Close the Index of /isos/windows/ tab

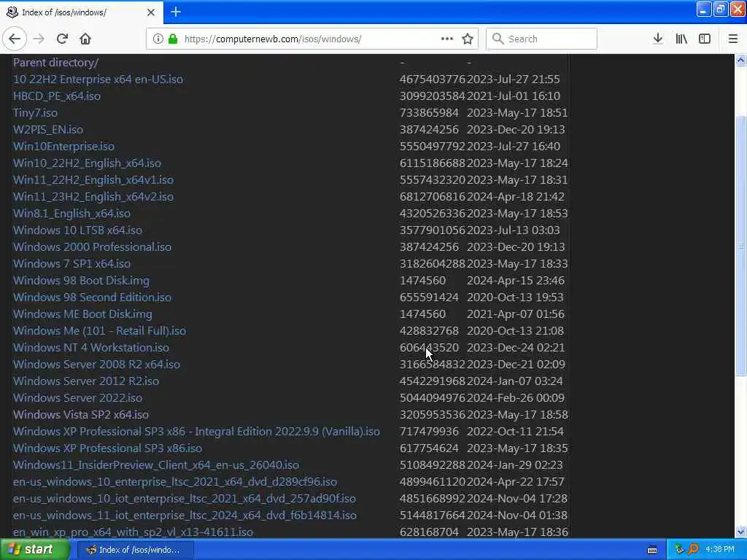[151, 12]
